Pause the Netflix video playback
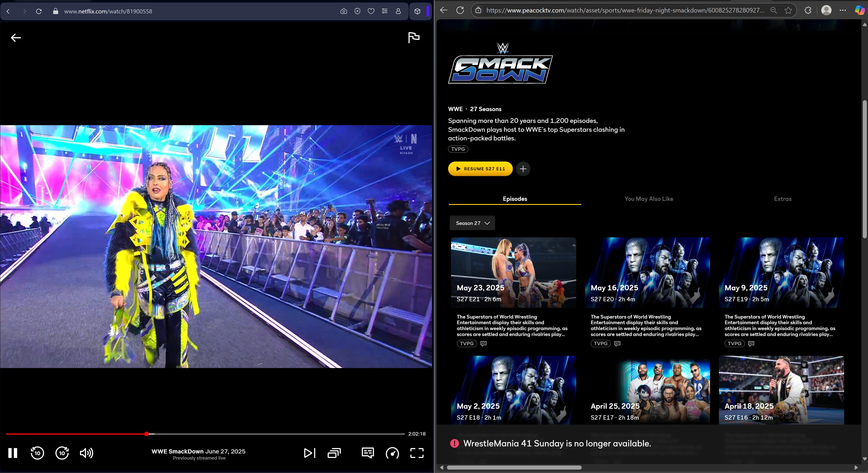 click(13, 453)
